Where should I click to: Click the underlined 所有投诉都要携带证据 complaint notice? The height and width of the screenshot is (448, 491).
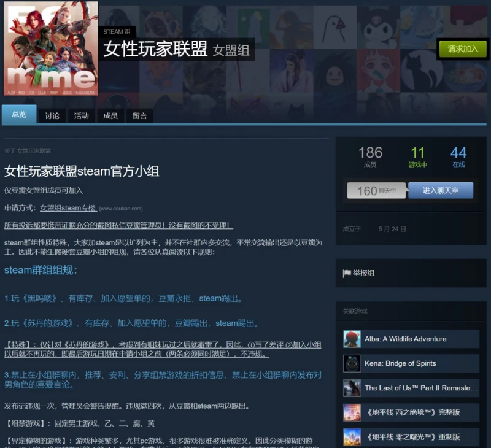118,225
